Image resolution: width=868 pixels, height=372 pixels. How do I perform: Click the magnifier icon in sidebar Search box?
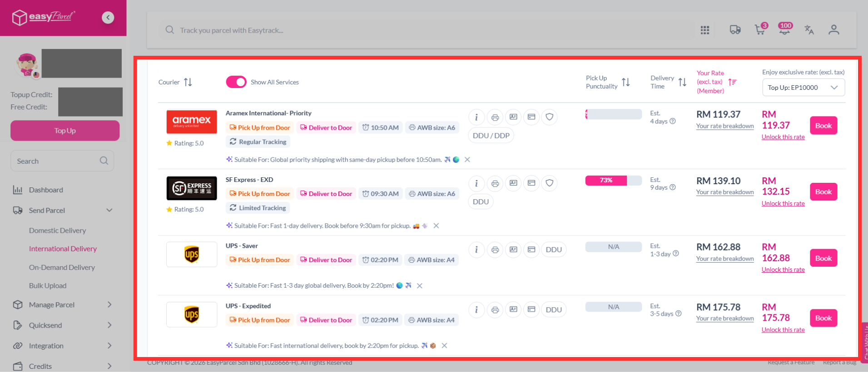point(104,161)
